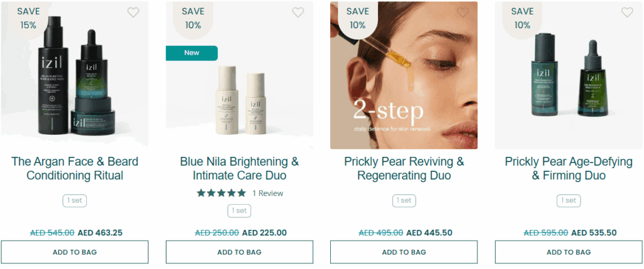Select 1 set for Prickly Pear Age-Defying Duo

[x=569, y=200]
